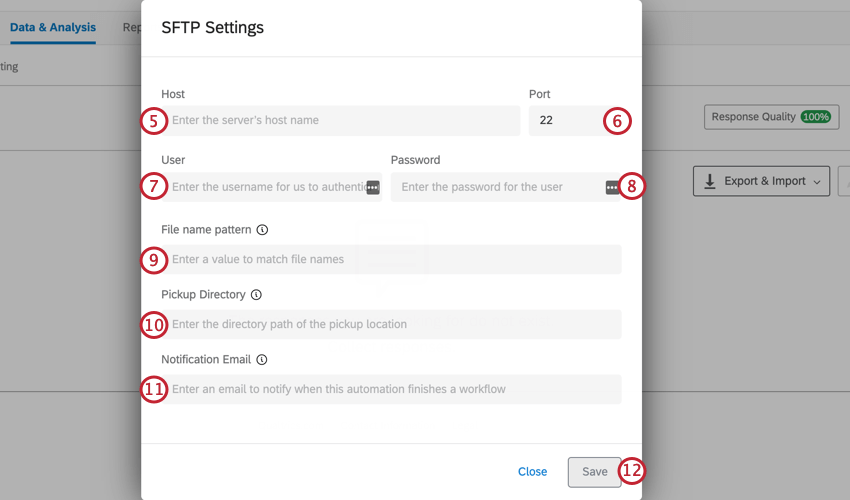Click the Notification Email info icon
This screenshot has height=500, width=850.
(262, 360)
